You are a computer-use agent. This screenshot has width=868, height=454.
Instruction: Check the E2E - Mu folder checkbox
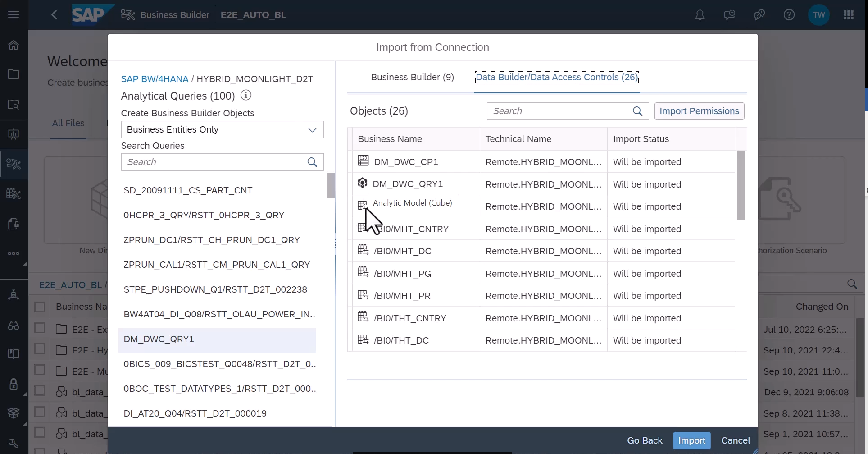(x=40, y=370)
